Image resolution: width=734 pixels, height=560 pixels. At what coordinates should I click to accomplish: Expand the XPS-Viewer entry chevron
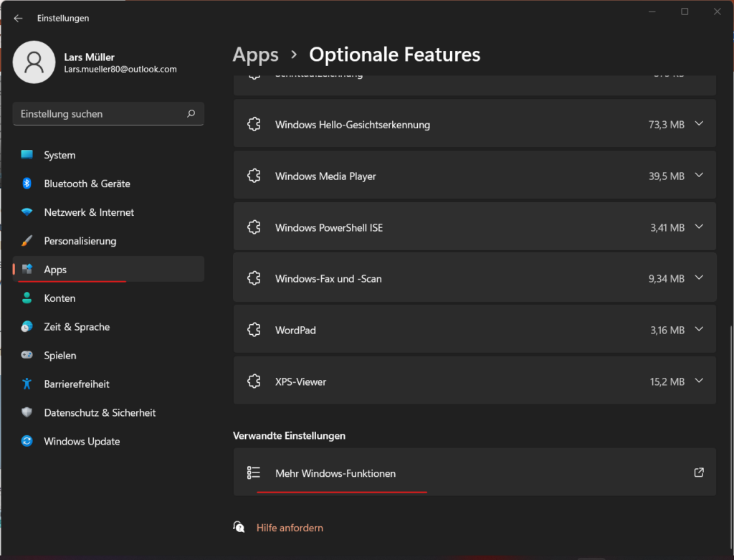click(699, 381)
